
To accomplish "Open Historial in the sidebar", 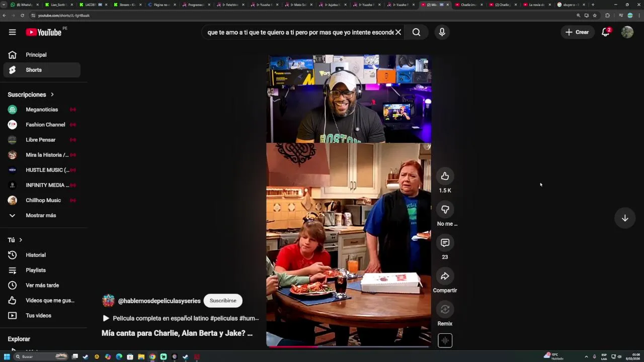I will [x=42, y=255].
